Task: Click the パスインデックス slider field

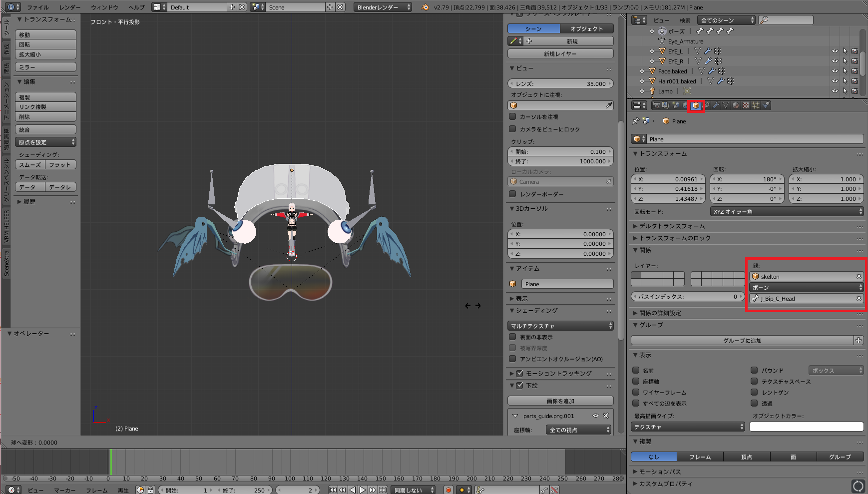Action: (x=687, y=296)
